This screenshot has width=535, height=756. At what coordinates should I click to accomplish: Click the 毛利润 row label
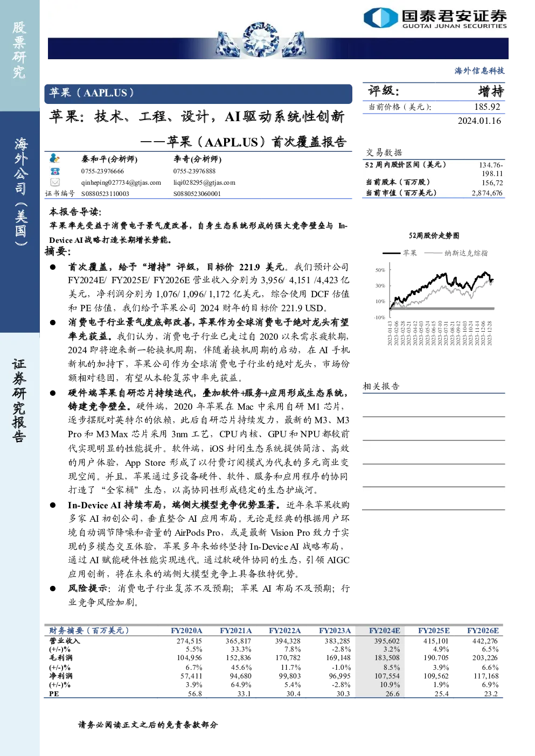(61, 657)
